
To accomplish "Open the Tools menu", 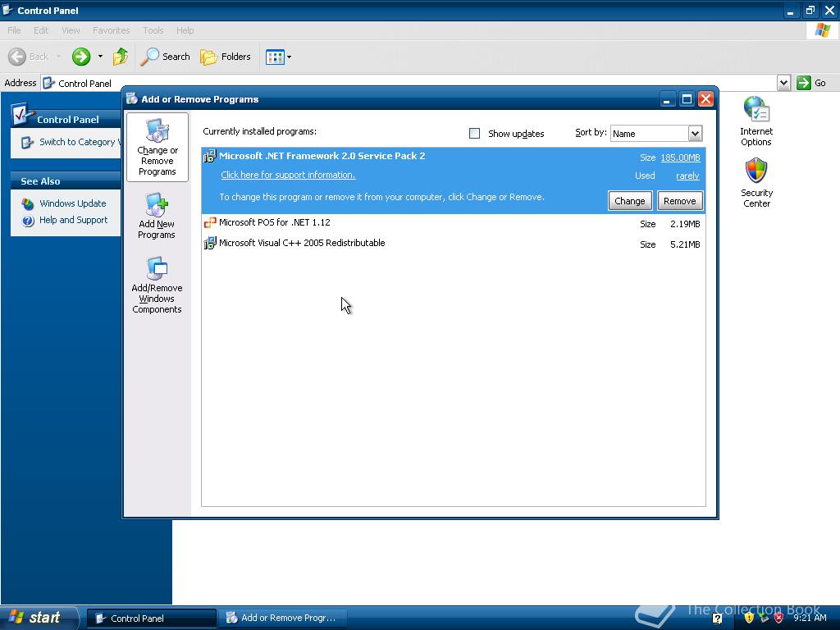I will (x=153, y=30).
